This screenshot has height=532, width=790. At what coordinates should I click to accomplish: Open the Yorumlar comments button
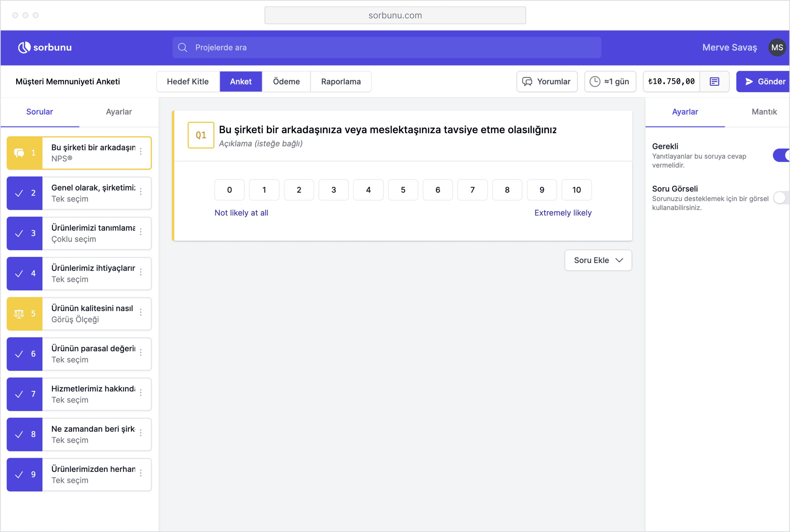tap(547, 81)
